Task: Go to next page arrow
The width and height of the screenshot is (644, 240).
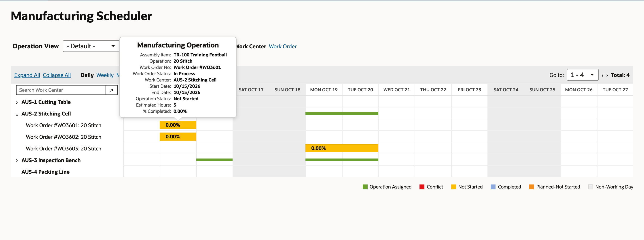Action: point(607,75)
